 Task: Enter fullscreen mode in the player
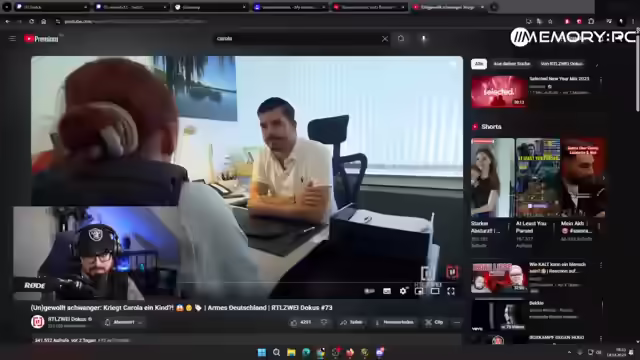point(451,291)
